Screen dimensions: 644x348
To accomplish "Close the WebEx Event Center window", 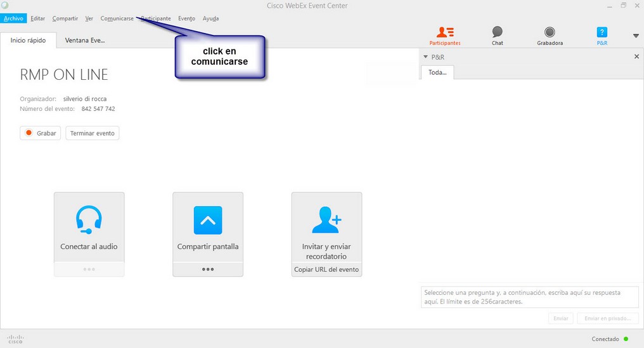I will (x=637, y=6).
